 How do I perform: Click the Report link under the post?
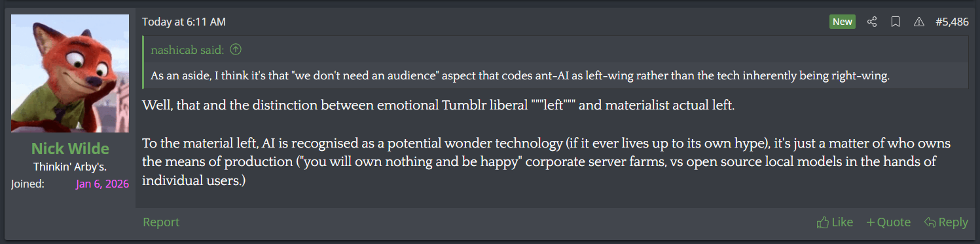(161, 222)
